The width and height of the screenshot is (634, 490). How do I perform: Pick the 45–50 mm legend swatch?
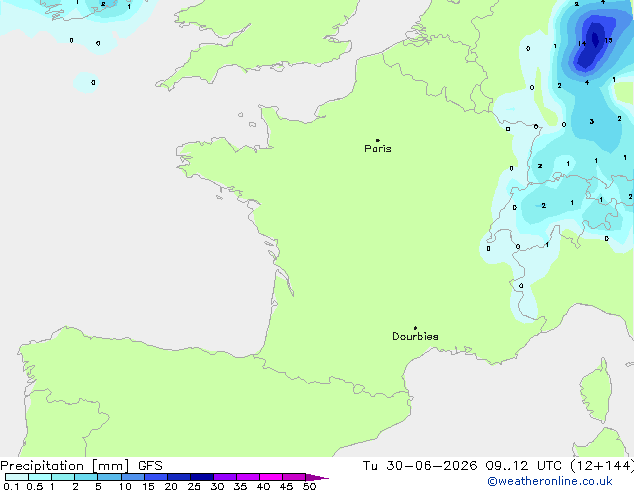coord(294,477)
